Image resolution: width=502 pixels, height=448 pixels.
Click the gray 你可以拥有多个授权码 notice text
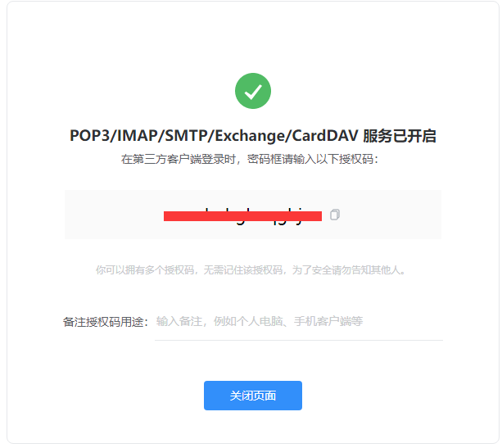[x=145, y=270]
